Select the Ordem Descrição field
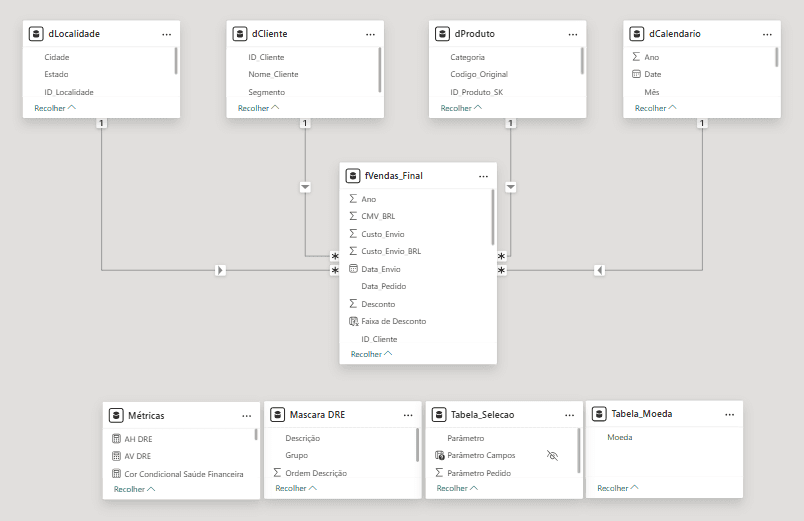This screenshot has width=804, height=521. click(316, 473)
